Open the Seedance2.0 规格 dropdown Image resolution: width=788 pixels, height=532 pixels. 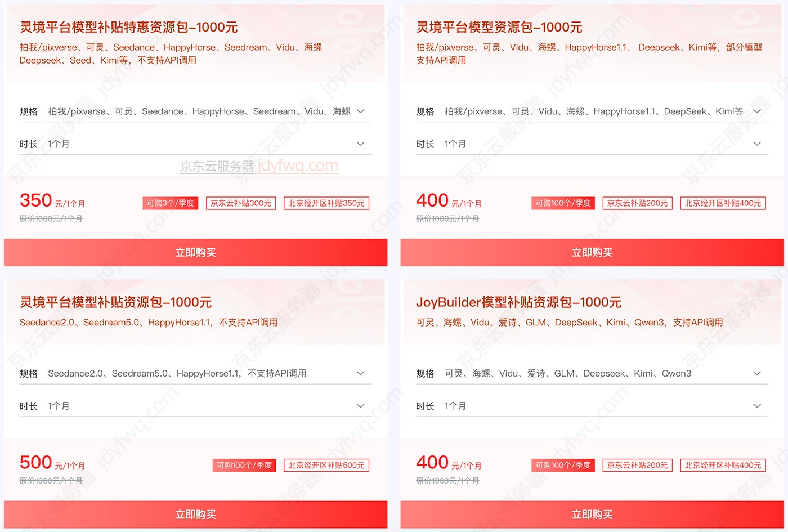195,373
